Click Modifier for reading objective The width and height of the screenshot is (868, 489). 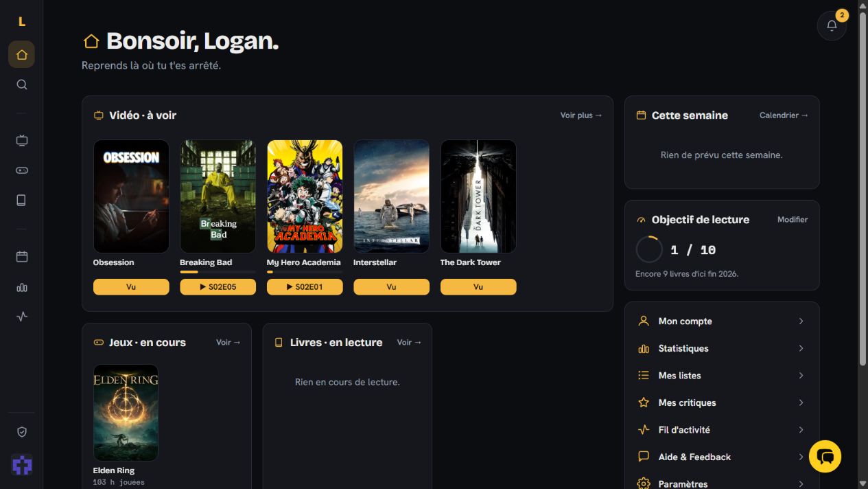[x=793, y=220]
